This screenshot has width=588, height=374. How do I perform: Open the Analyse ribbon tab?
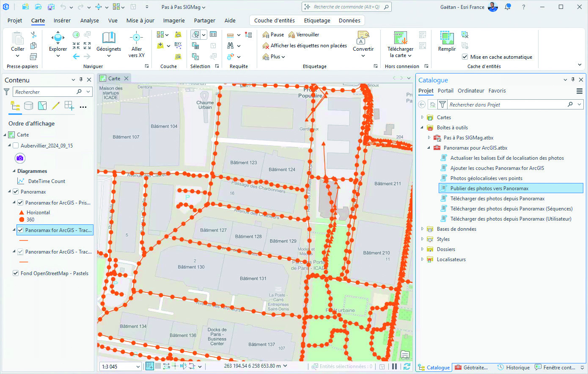(90, 20)
